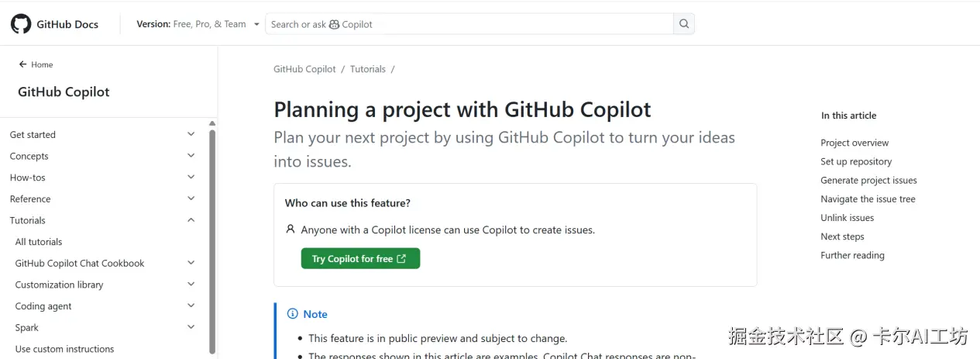
Task: Click the Try Copilot for free button
Action: coord(360,259)
